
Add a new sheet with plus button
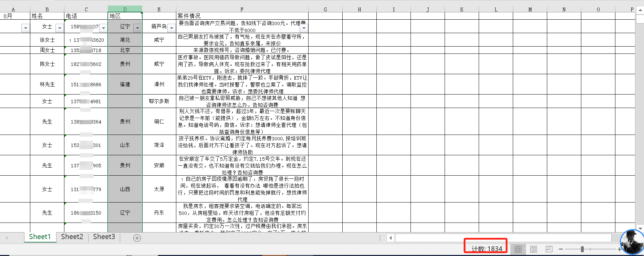137,238
